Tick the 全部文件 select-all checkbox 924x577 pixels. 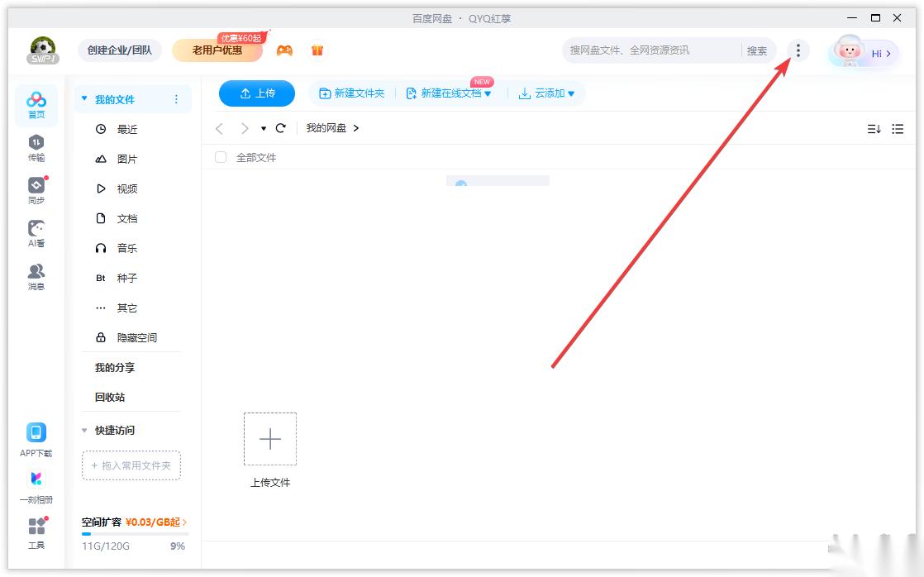(x=221, y=157)
